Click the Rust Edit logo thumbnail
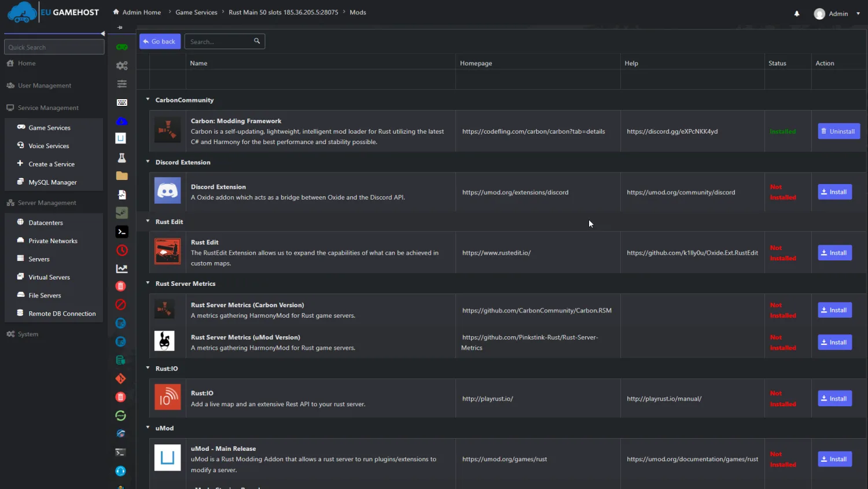Screen dimensions: 868x489 coord(168,252)
